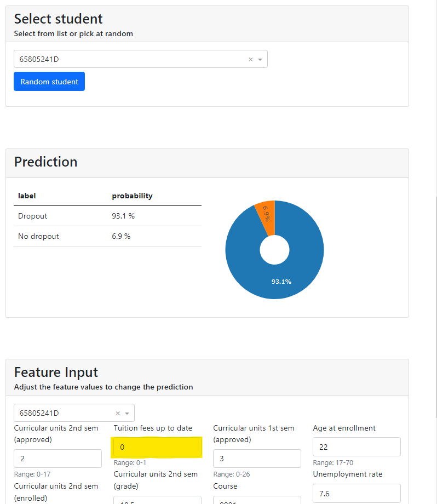Click the Random student button
Image resolution: width=437 pixels, height=504 pixels.
(49, 82)
